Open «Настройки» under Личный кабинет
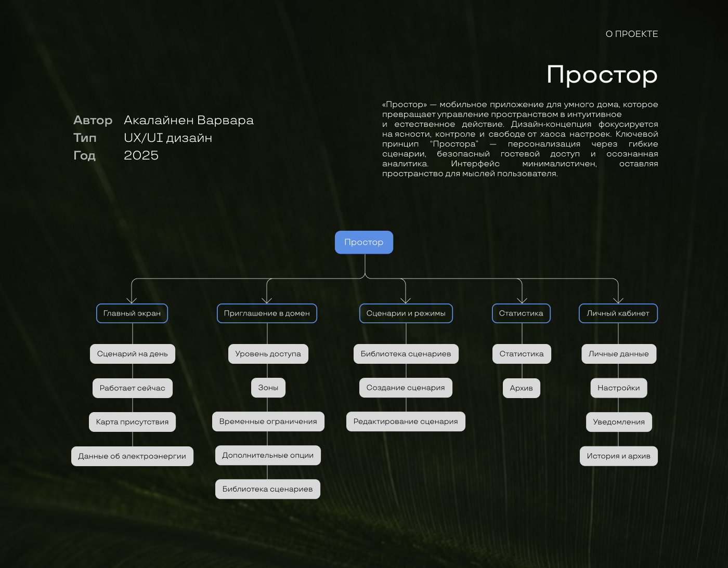Screen dimensions: 728x568 pos(619,388)
